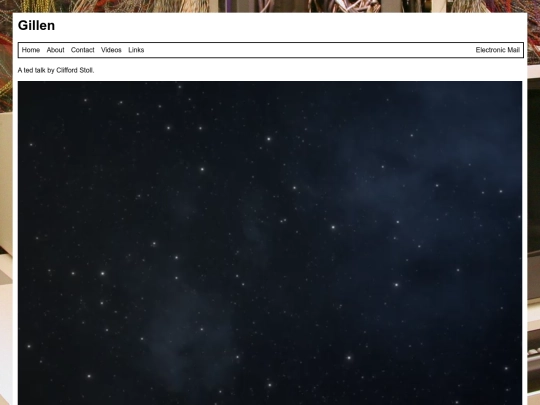
Task: Go to the About page
Action: [x=55, y=50]
